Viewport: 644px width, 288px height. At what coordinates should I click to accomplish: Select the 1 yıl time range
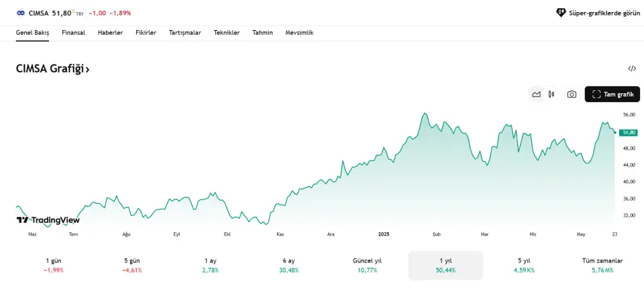pos(445,265)
